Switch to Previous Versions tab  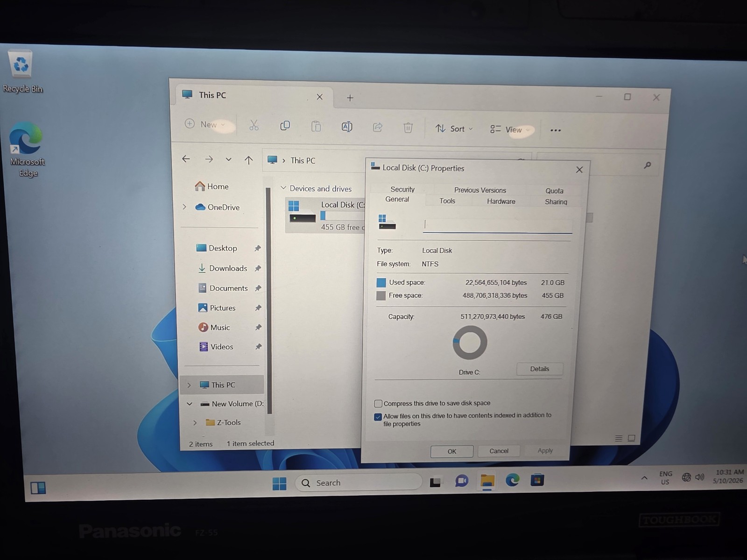tap(480, 190)
